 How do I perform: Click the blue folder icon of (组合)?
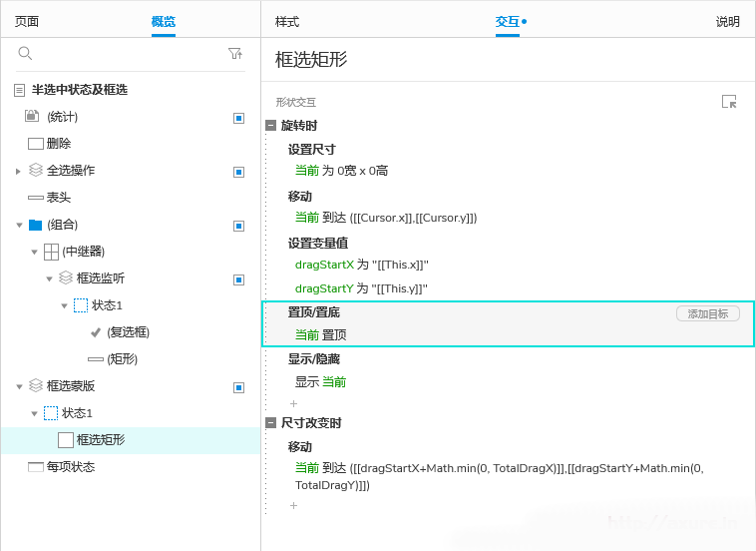(35, 225)
